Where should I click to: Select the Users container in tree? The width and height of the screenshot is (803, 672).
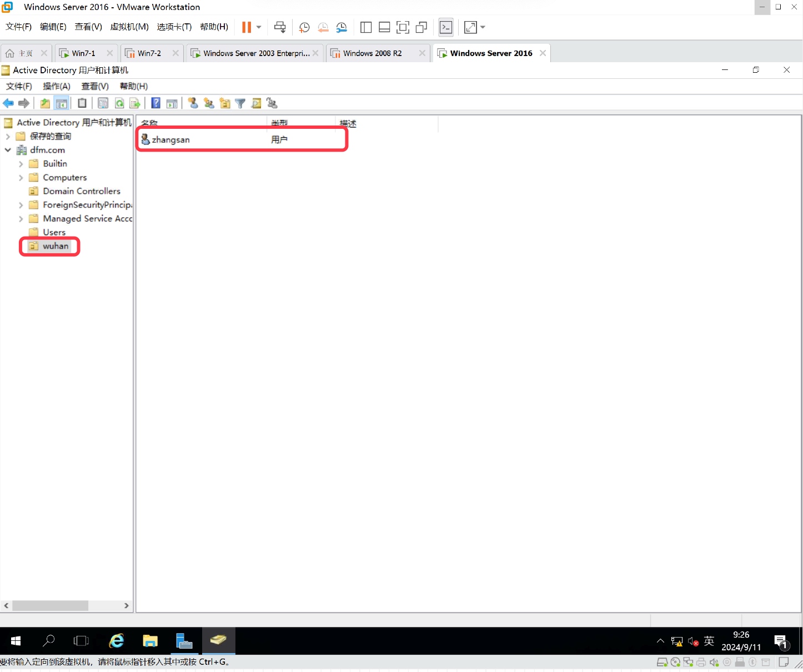54,232
